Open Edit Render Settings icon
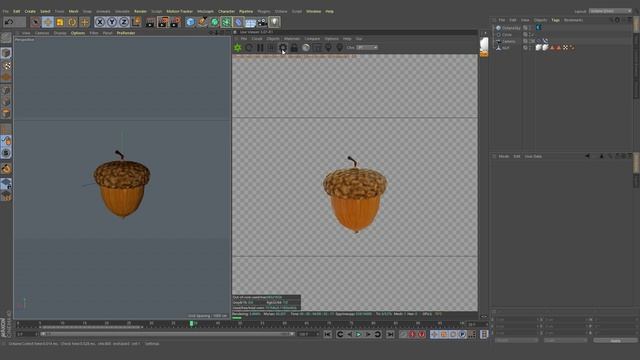This screenshot has height=360, width=640. (x=176, y=22)
